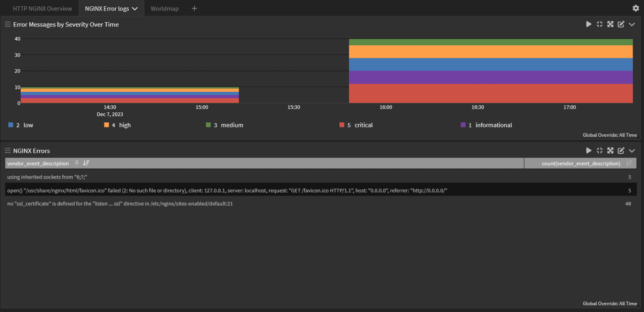Click the 16:00 time axis label
The image size is (644, 312).
coord(386,107)
